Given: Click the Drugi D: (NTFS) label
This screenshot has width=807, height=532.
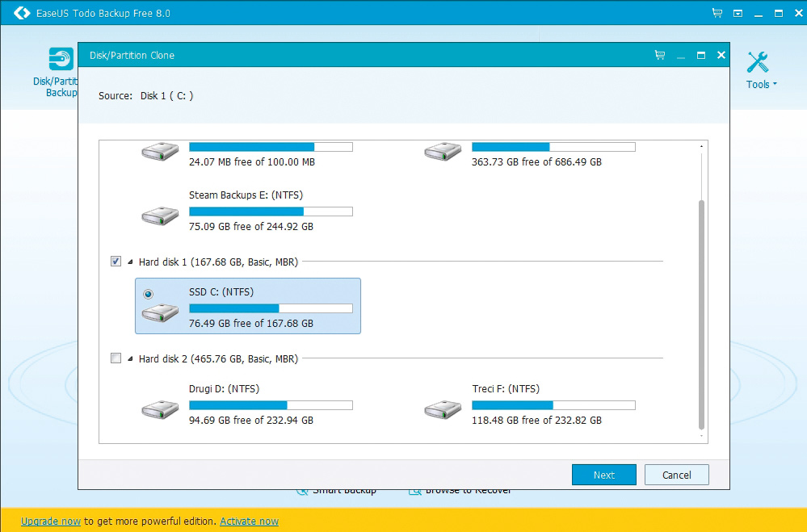Looking at the screenshot, I should 224,389.
